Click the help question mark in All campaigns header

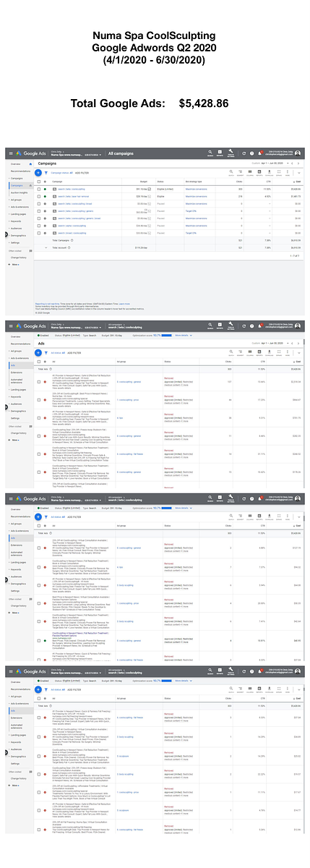(251, 154)
